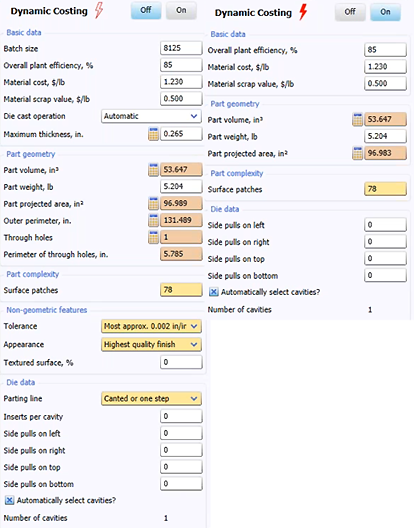
Task: Toggle Automatically select cavities checkbox in right panel
Action: [x=214, y=292]
